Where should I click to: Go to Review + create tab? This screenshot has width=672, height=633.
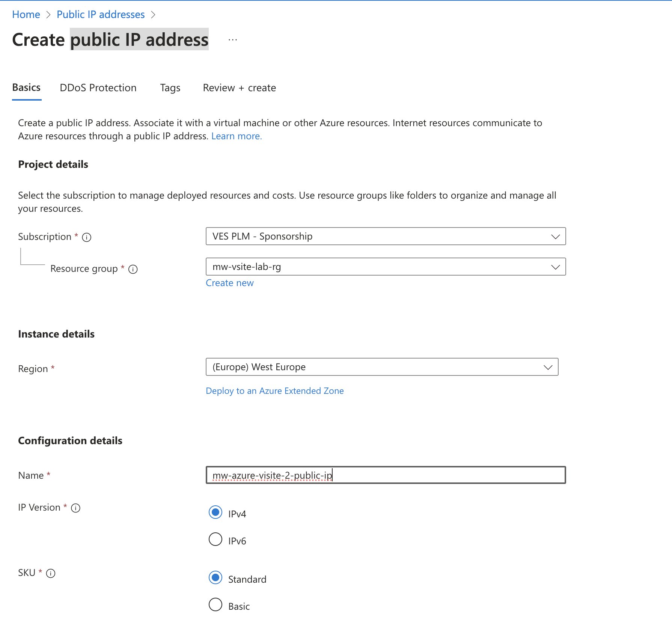pyautogui.click(x=239, y=87)
